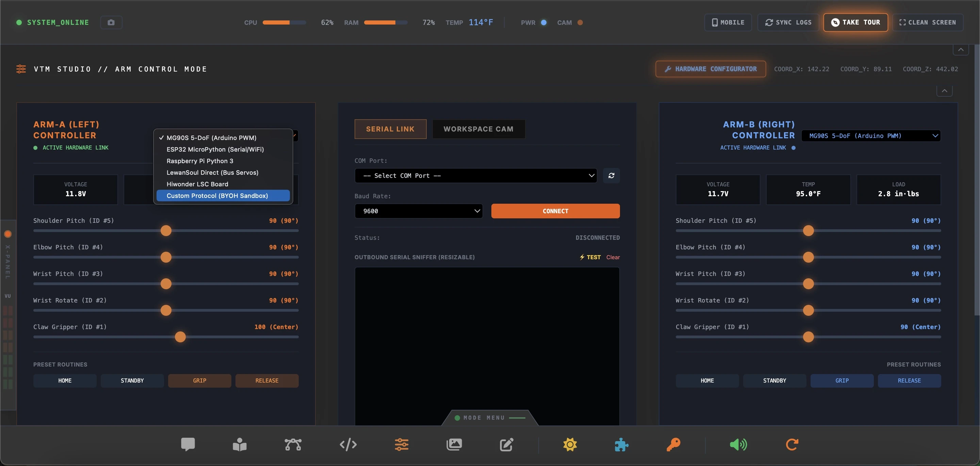
Task: Click the camera snapshot icon in header
Action: pyautogui.click(x=111, y=22)
